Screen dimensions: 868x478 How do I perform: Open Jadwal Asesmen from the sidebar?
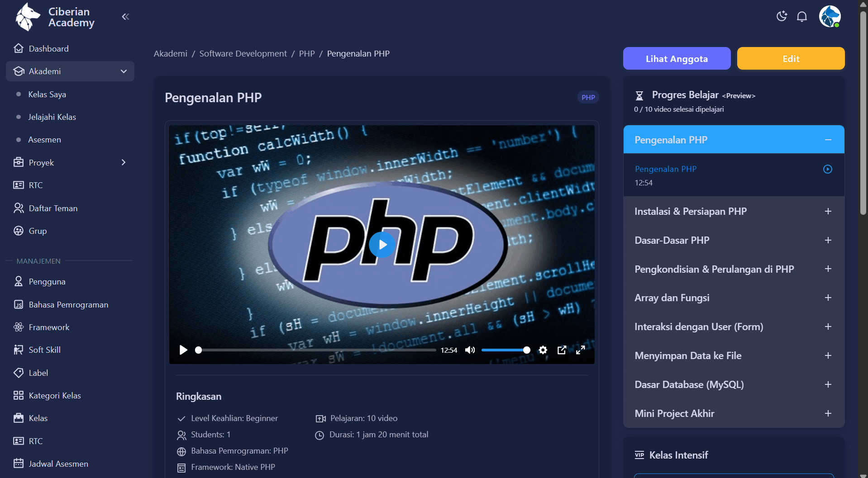[x=58, y=464]
